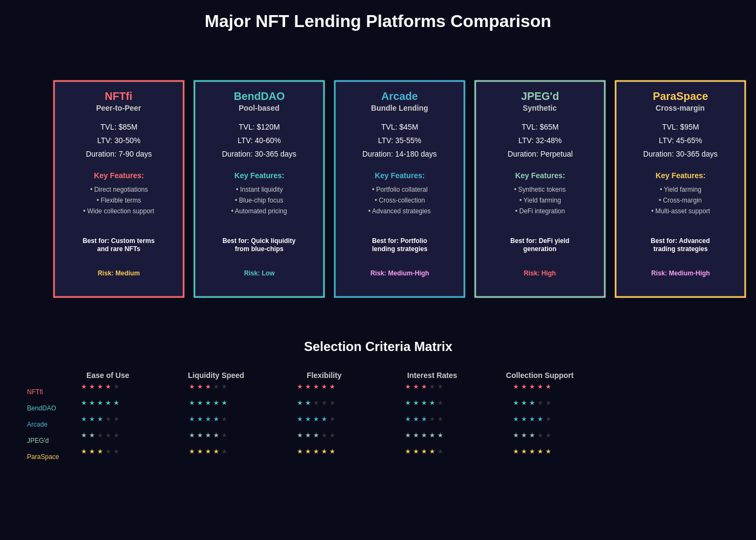
Task: Click the Arcade row label in the matrix
Action: pos(37,424)
